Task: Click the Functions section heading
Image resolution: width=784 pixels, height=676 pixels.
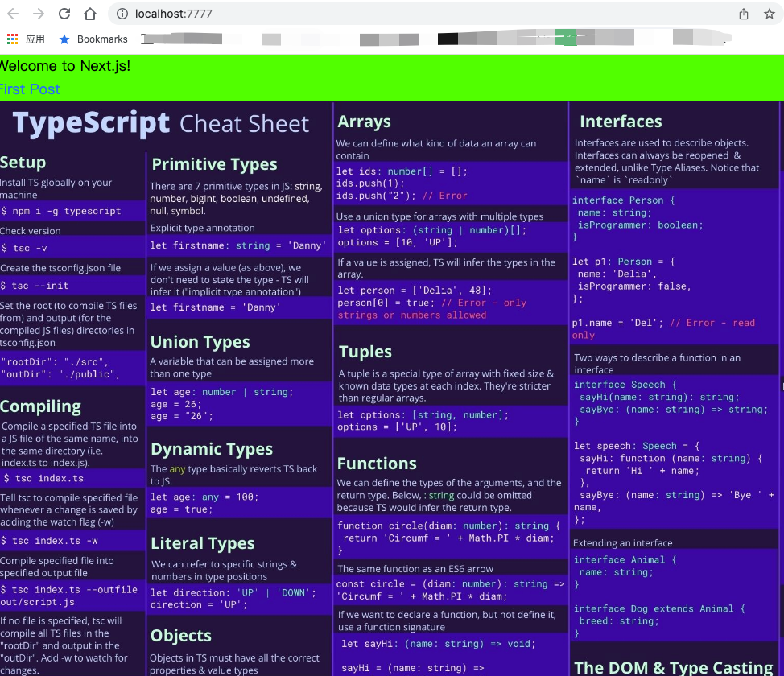Action: coord(377,464)
